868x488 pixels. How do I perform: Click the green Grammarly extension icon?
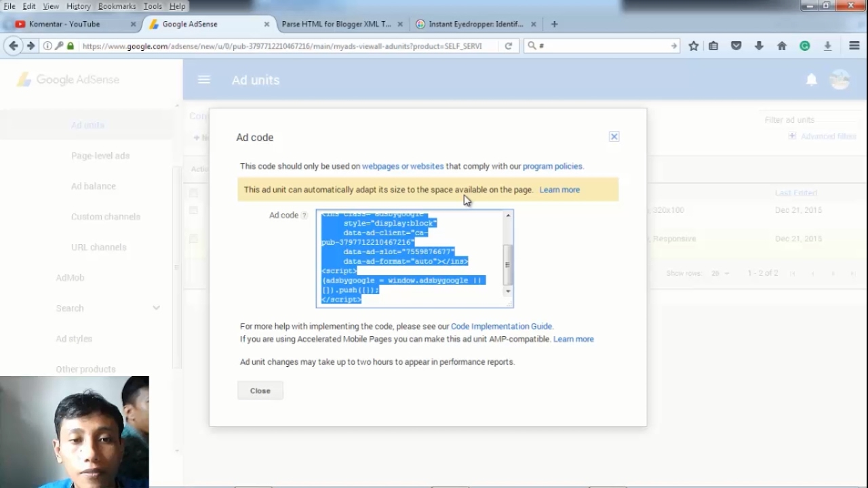[805, 46]
